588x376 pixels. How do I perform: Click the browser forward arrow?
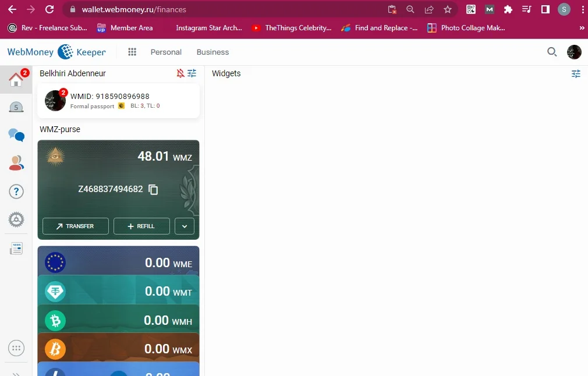(x=31, y=9)
